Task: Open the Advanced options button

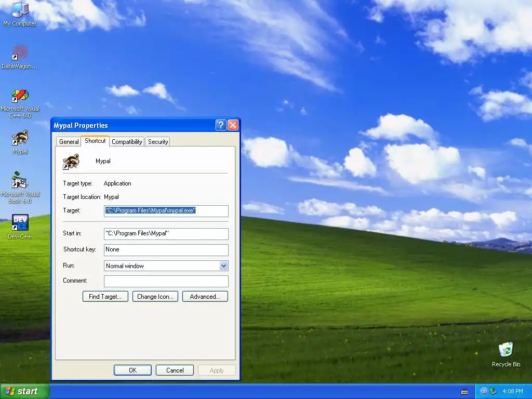Action: click(x=205, y=297)
